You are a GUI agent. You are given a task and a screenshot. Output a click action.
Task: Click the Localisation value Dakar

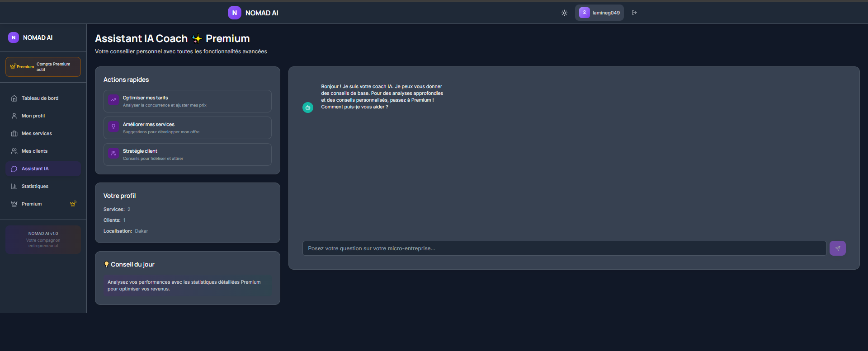pyautogui.click(x=142, y=231)
